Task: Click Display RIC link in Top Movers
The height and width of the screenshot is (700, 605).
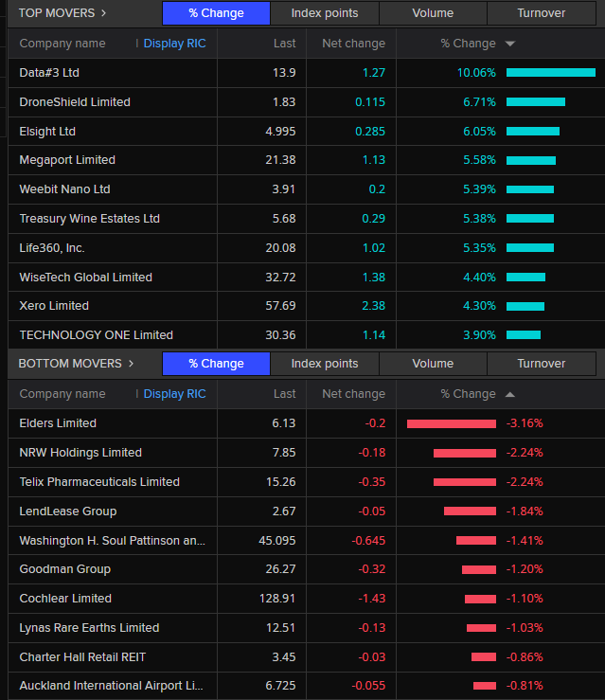Action: point(174,44)
